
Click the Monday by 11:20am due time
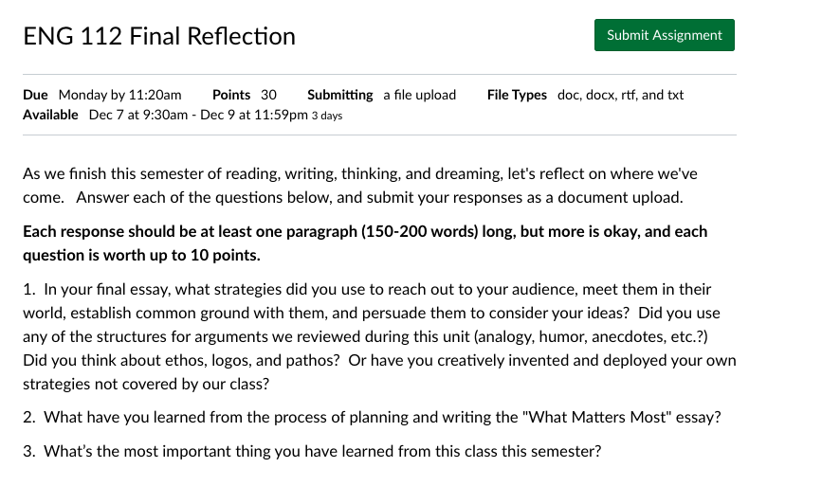[119, 95]
